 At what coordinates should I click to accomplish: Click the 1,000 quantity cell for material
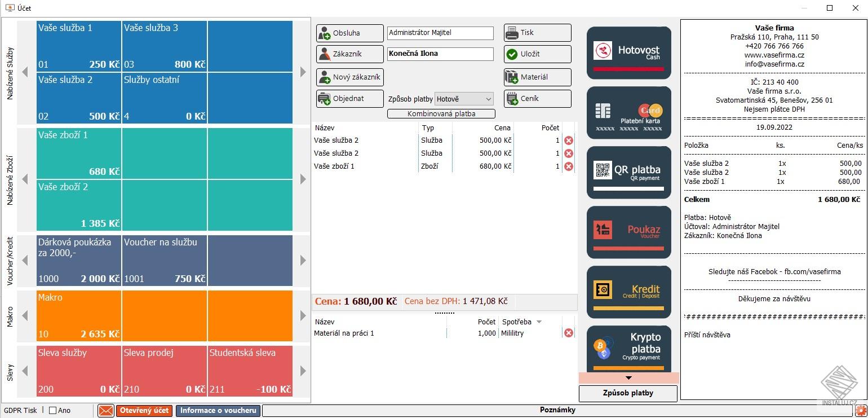click(x=487, y=333)
